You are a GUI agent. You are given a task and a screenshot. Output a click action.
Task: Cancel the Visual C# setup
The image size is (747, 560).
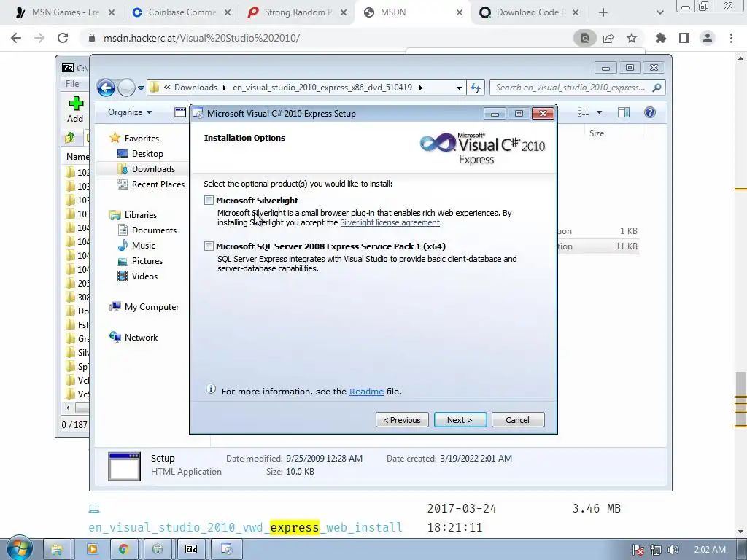coord(518,419)
